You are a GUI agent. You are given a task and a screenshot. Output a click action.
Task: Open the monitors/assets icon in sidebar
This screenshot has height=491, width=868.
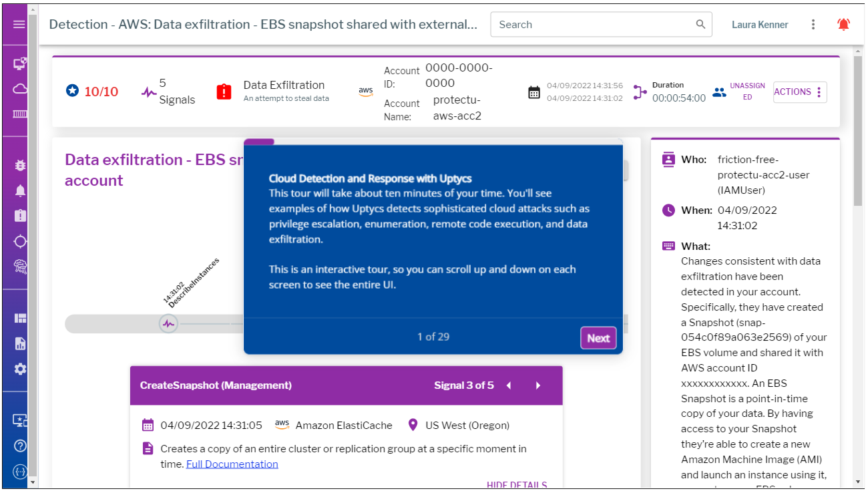[20, 63]
